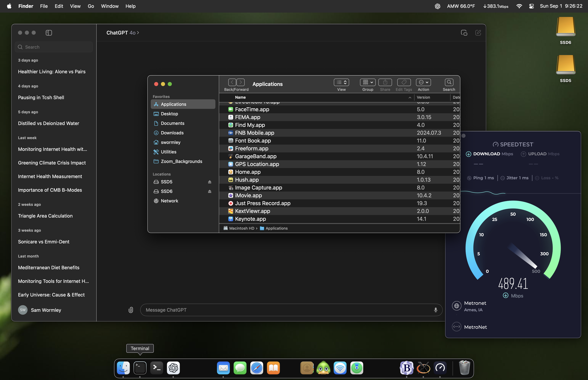Image resolution: width=588 pixels, height=380 pixels.
Task: Open the Apple menu
Action: pyautogui.click(x=9, y=6)
